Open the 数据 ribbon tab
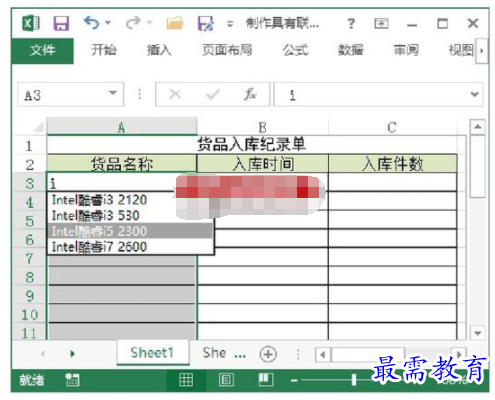This screenshot has width=495, height=400. pyautogui.click(x=350, y=50)
